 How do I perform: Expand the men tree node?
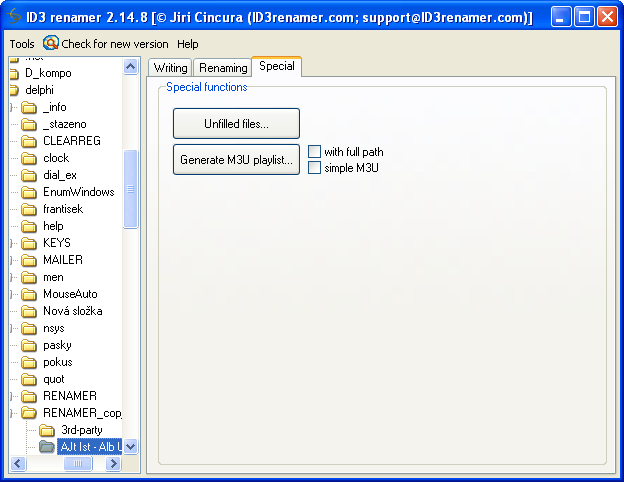tap(12, 277)
